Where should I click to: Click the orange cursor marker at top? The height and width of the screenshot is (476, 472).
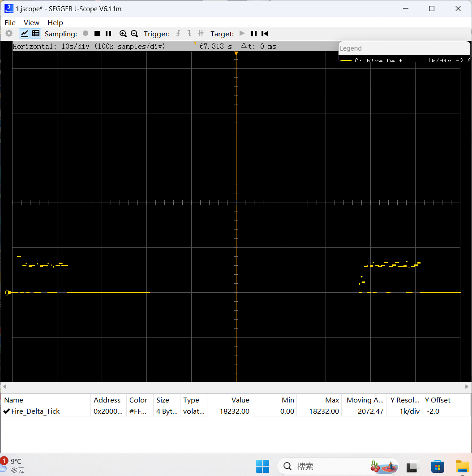236,53
